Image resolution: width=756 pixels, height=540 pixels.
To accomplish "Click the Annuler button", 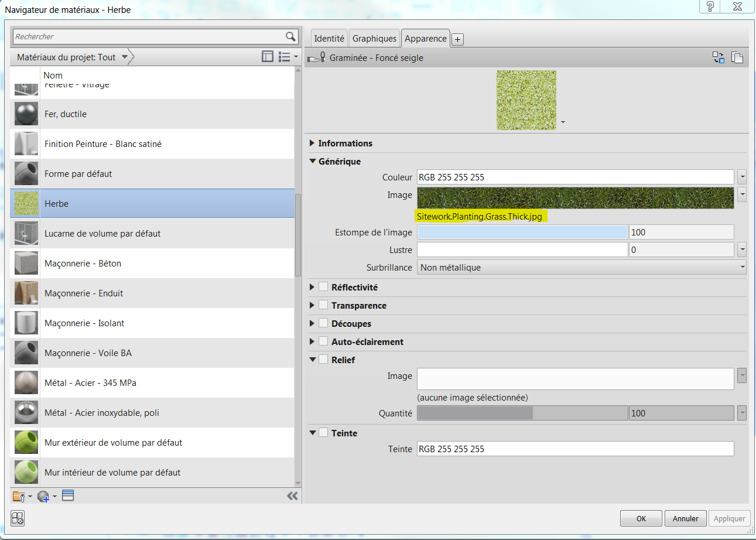I will [685, 518].
